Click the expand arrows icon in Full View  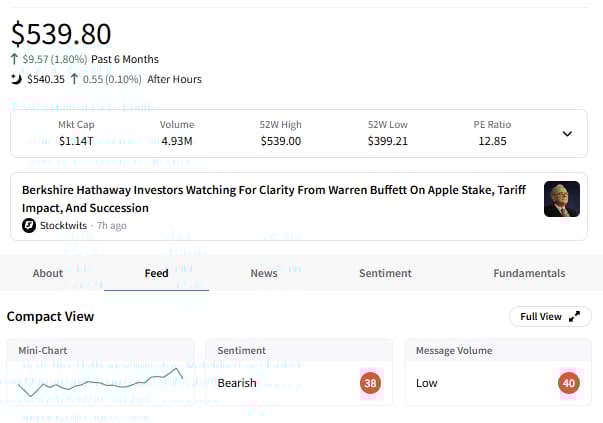point(574,317)
